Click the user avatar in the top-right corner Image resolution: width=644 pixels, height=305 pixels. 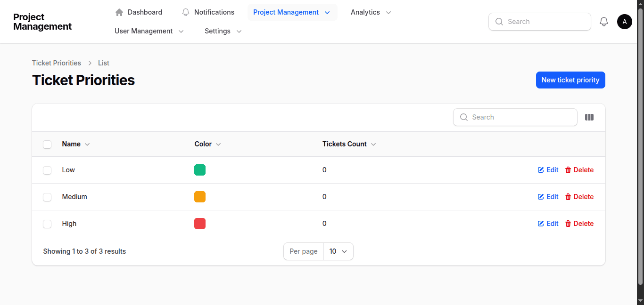[x=624, y=21]
